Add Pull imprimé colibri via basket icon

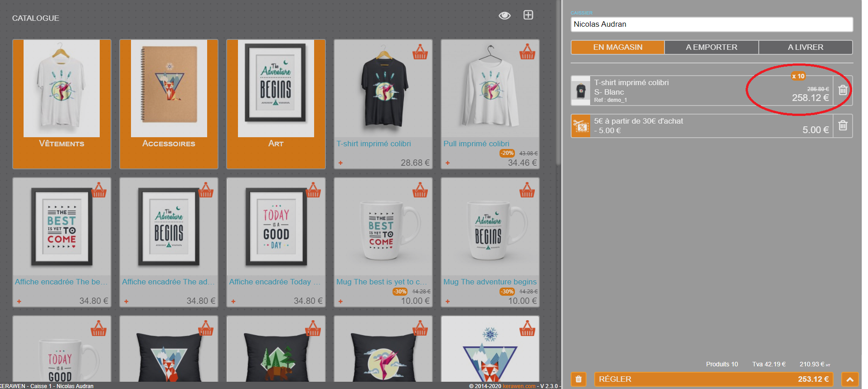[527, 52]
